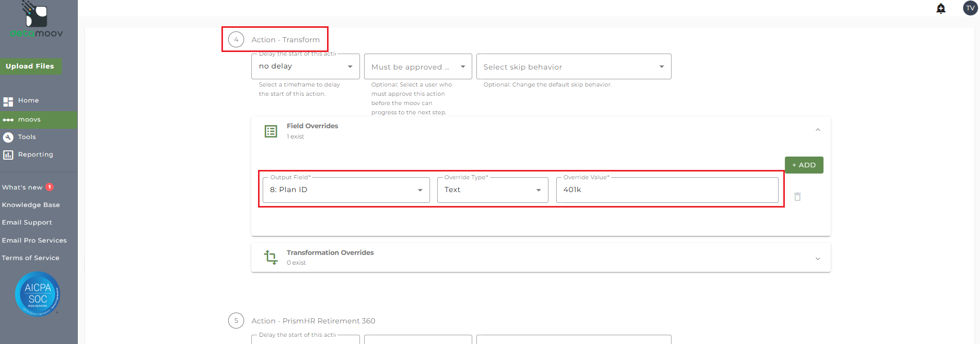The image size is (980, 344).
Task: Expand the Transformation Overrides panel
Action: click(818, 259)
